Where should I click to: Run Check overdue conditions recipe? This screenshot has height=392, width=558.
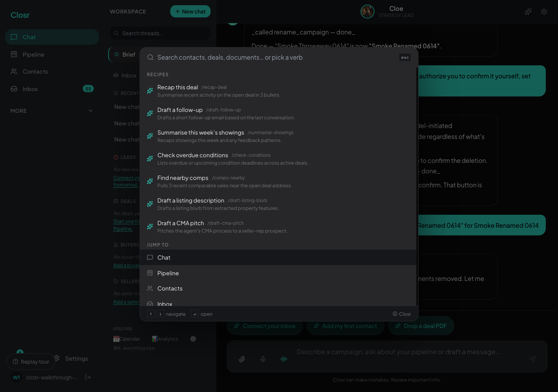[x=278, y=159]
